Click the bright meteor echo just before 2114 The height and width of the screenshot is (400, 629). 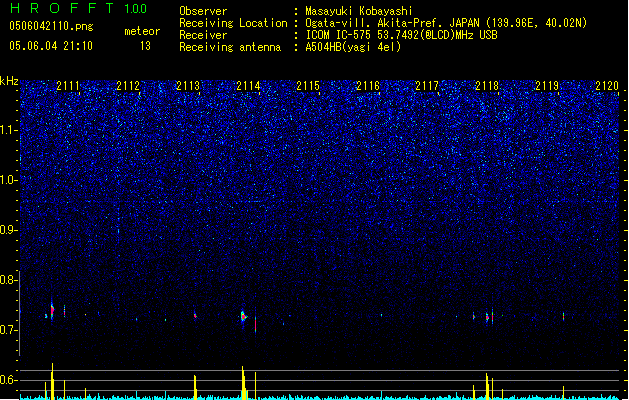pyautogui.click(x=243, y=317)
